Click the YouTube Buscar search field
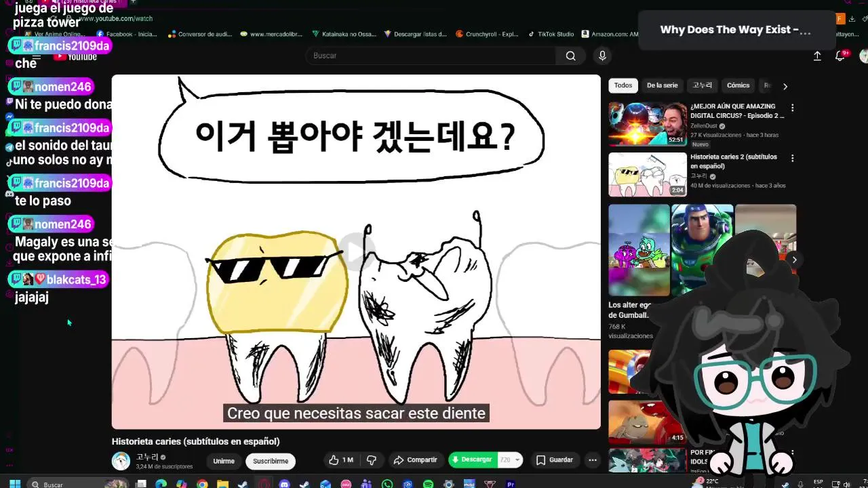Screen dimensions: 868x488 (x=431, y=56)
